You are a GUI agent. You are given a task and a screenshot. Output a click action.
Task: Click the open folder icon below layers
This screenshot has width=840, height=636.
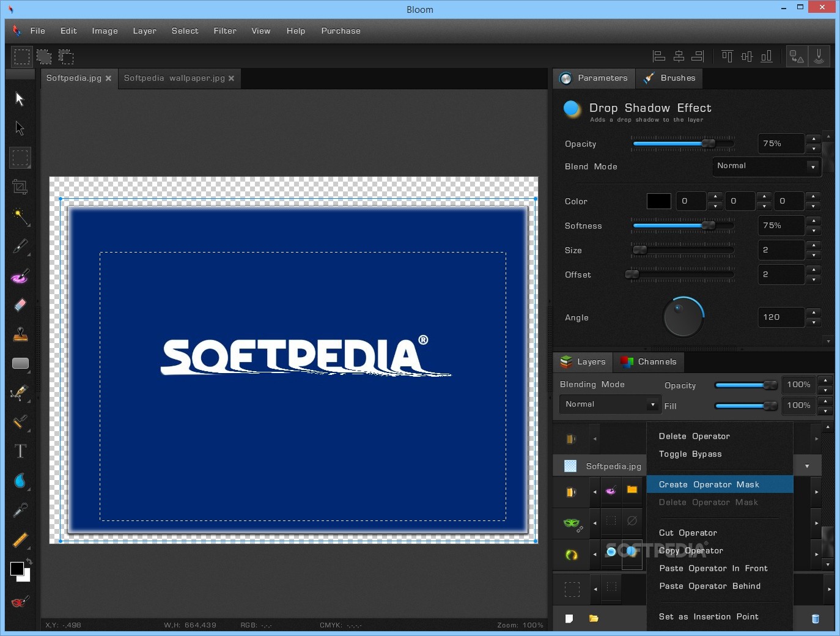[x=594, y=618]
